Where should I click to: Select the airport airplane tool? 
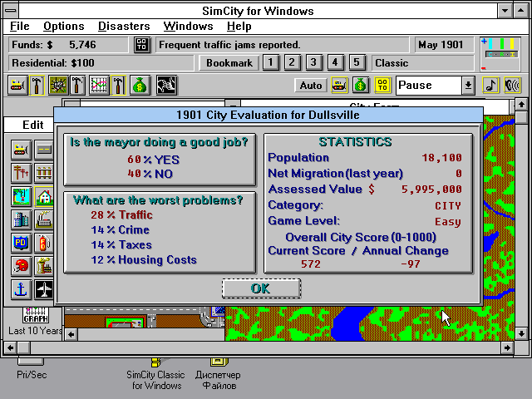click(44, 289)
